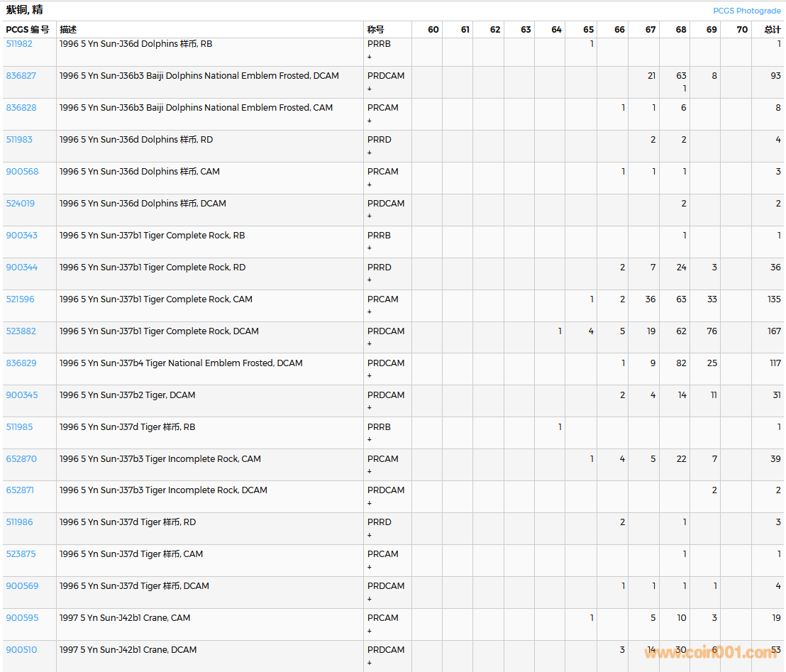Open PCGS number 511982 link
This screenshot has width=786, height=672.
(x=19, y=44)
